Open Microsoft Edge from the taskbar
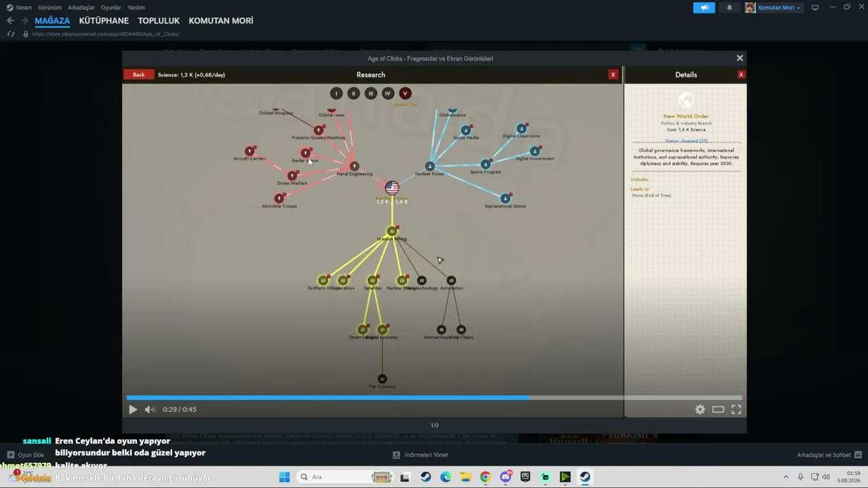 (446, 477)
